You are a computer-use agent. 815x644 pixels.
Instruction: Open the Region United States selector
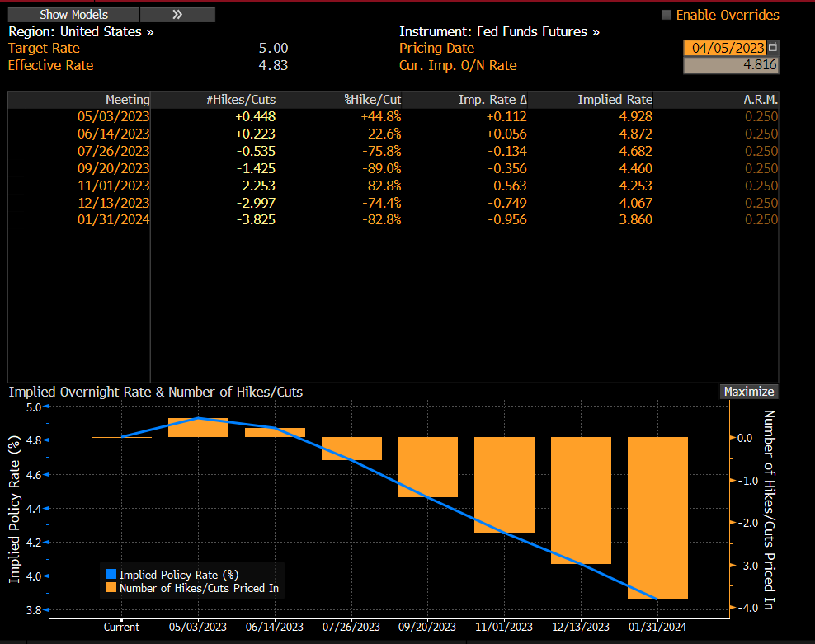point(81,32)
